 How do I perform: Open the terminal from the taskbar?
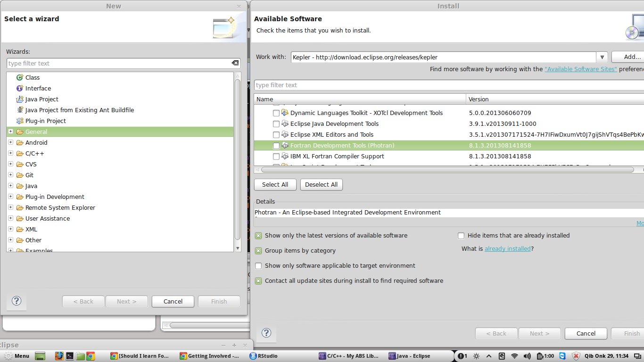tap(69, 356)
